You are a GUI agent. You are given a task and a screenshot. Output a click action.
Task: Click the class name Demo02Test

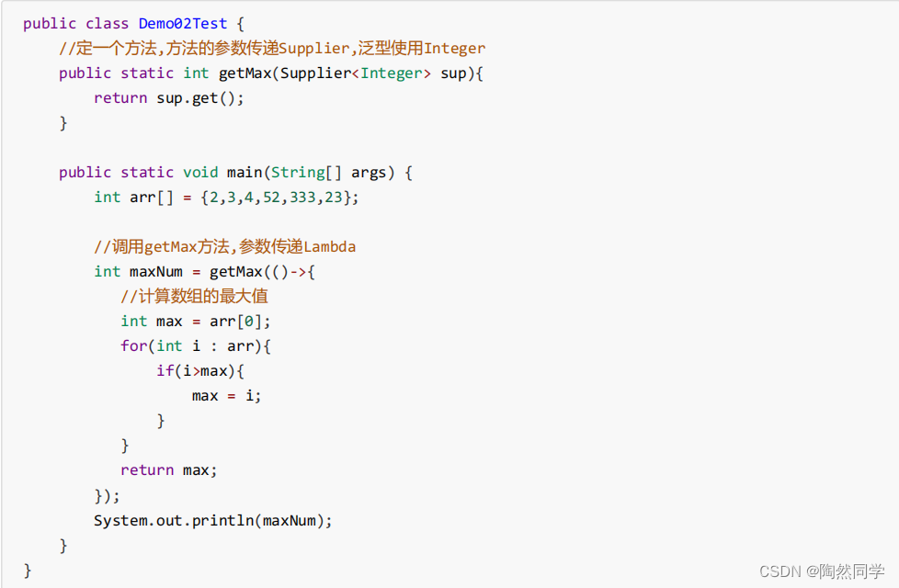pos(183,24)
